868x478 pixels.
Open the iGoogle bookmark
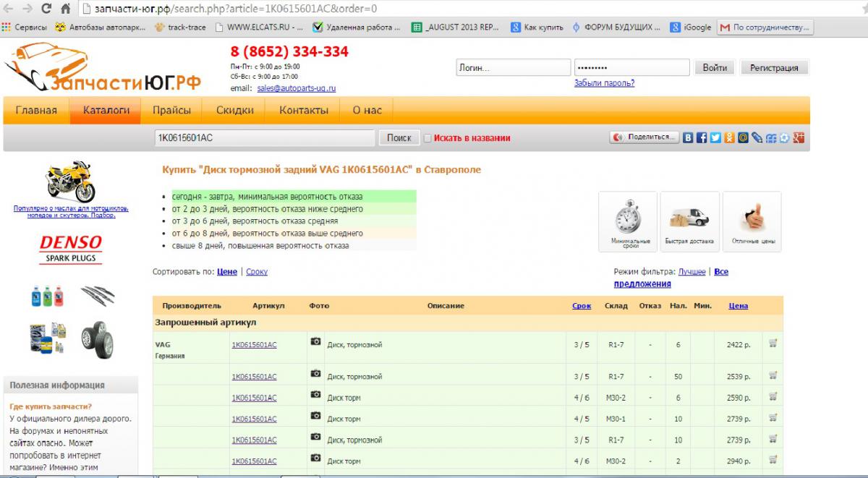[x=691, y=27]
